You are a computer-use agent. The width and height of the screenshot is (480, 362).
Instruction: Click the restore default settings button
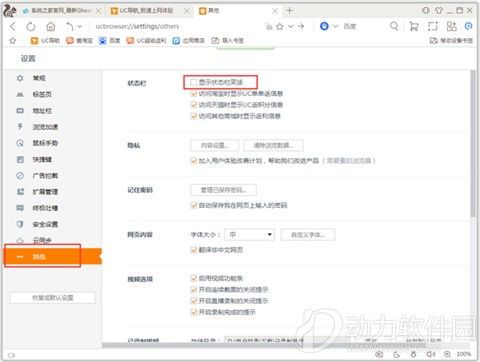[53, 298]
